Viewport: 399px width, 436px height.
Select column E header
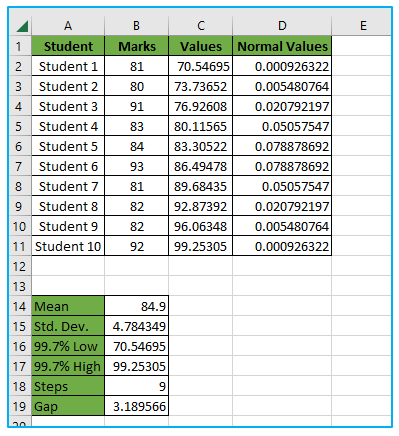(363, 26)
